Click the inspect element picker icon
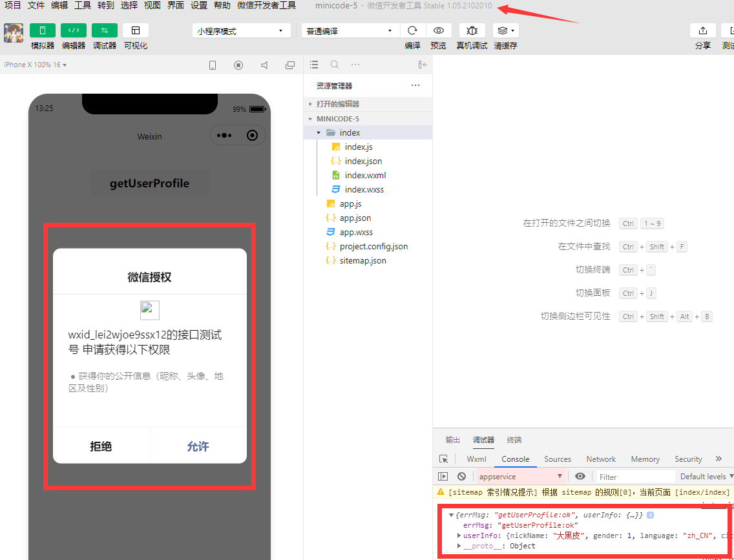This screenshot has height=560, width=734. 443,459
